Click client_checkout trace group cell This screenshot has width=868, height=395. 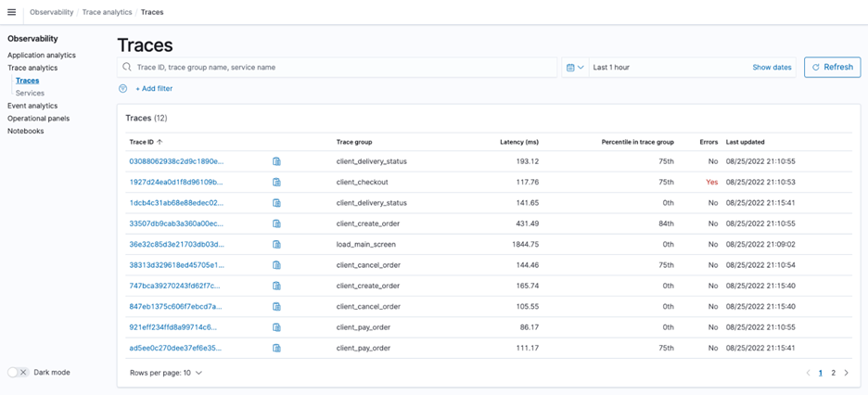(362, 182)
